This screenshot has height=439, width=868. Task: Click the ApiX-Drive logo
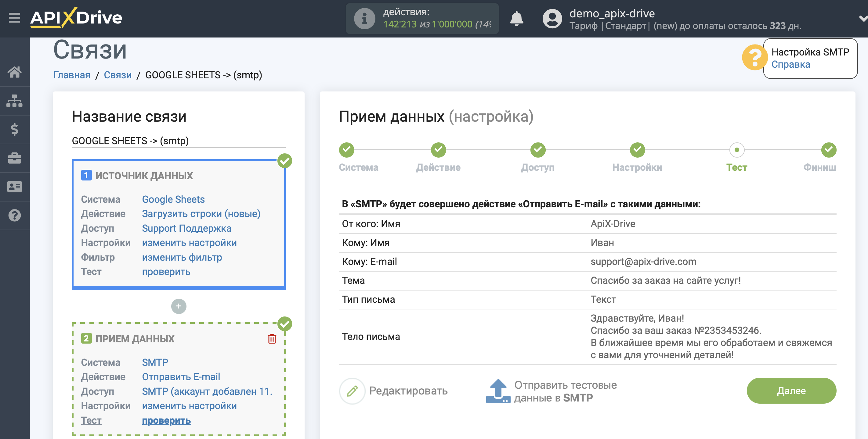tap(76, 17)
